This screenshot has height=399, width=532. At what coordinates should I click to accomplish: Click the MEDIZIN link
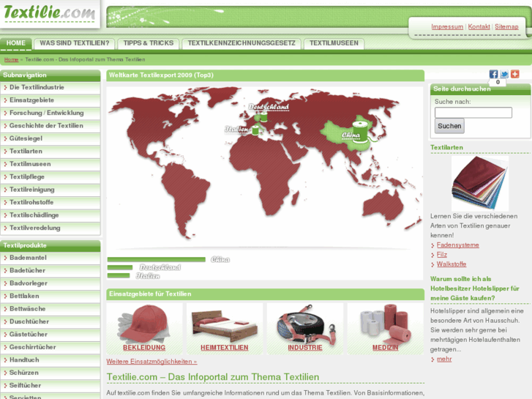386,348
